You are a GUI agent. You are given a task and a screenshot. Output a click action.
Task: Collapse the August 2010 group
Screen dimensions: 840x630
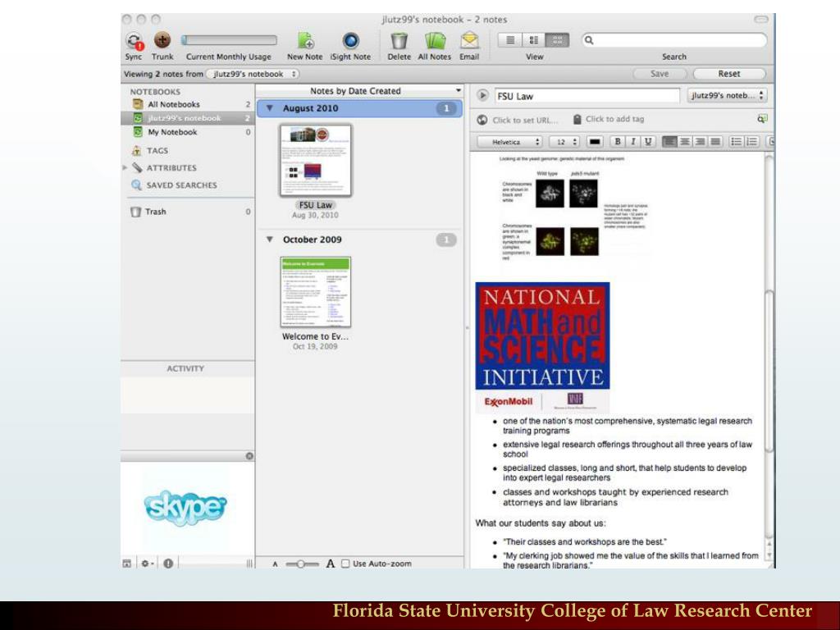point(270,108)
